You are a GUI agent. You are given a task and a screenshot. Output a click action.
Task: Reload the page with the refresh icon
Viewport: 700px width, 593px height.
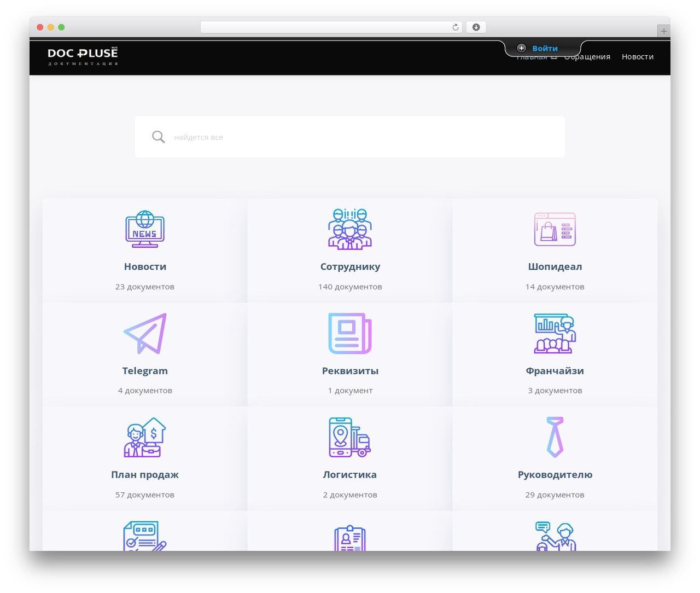[x=456, y=27]
